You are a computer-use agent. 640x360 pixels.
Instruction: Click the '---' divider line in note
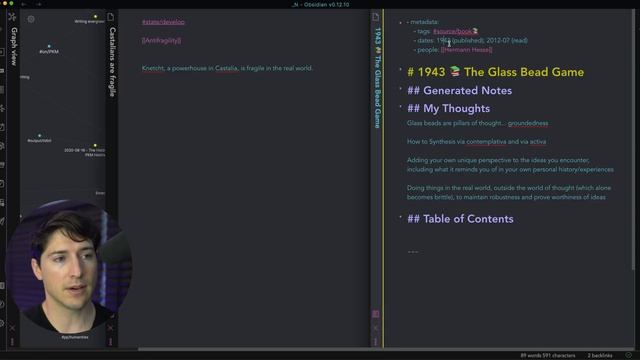point(413,251)
